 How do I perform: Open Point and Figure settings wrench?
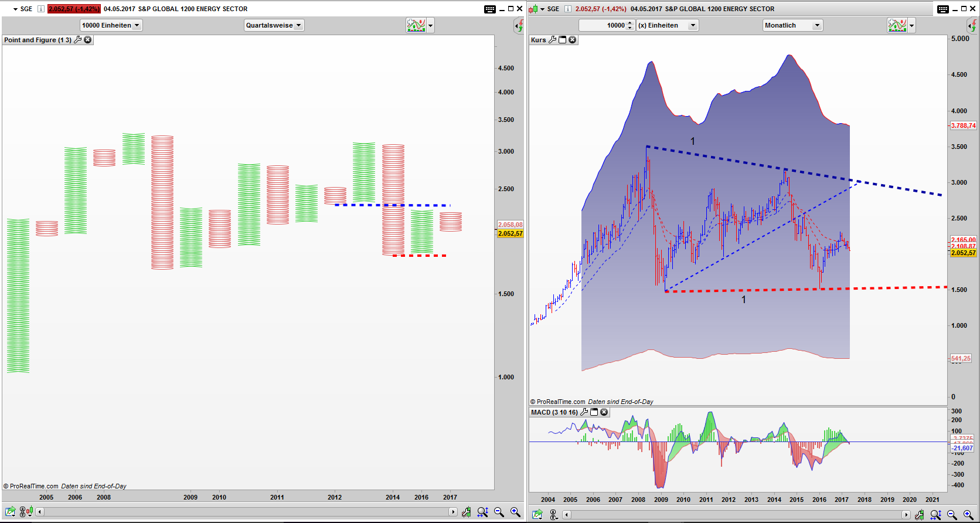[78, 40]
